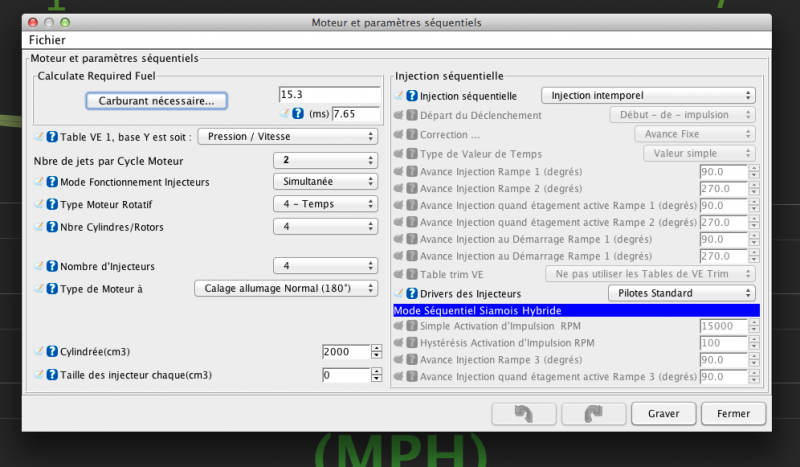Click the (ms) 7.65 field
Image resolution: width=800 pixels, height=467 pixels.
pos(356,114)
